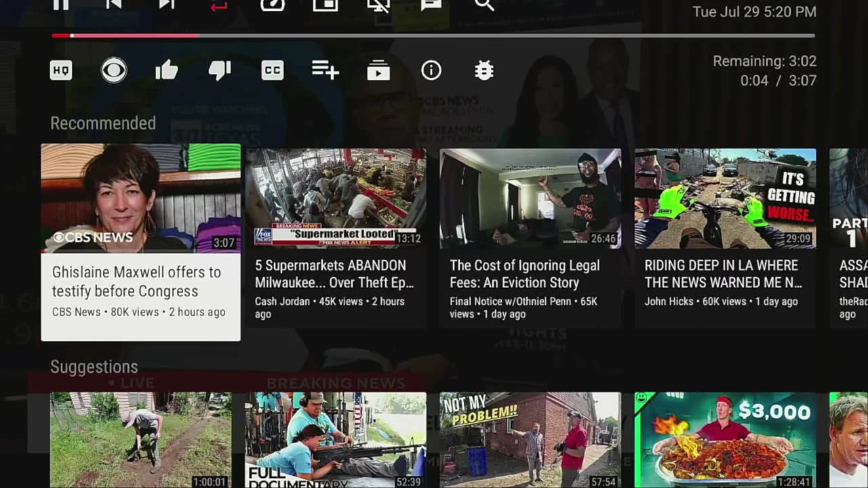The height and width of the screenshot is (488, 868).
Task: Pause the video with the pause icon
Action: click(x=61, y=5)
